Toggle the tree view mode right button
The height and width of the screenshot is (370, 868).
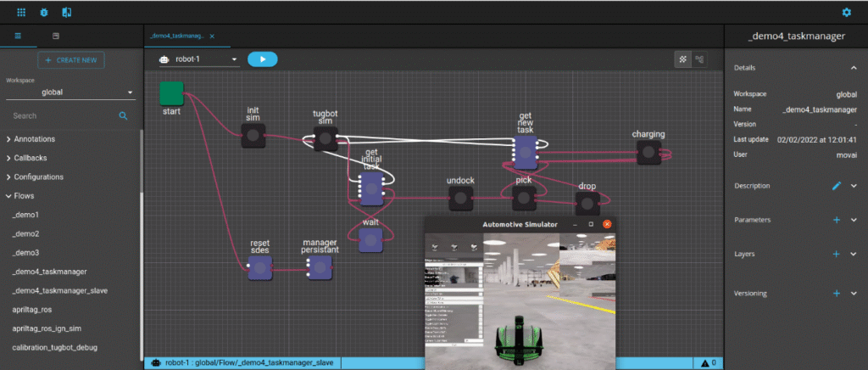coord(699,59)
